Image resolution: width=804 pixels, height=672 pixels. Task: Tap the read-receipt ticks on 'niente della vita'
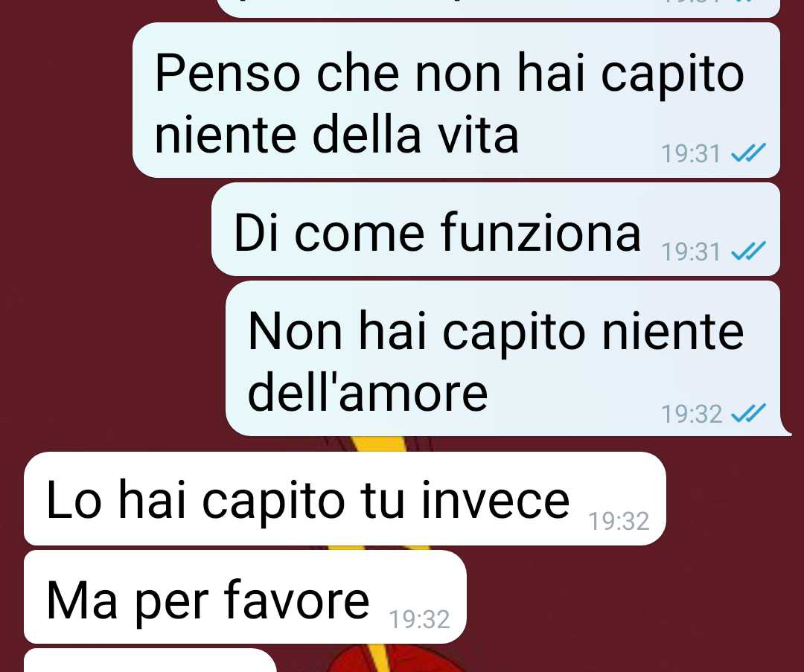748,153
